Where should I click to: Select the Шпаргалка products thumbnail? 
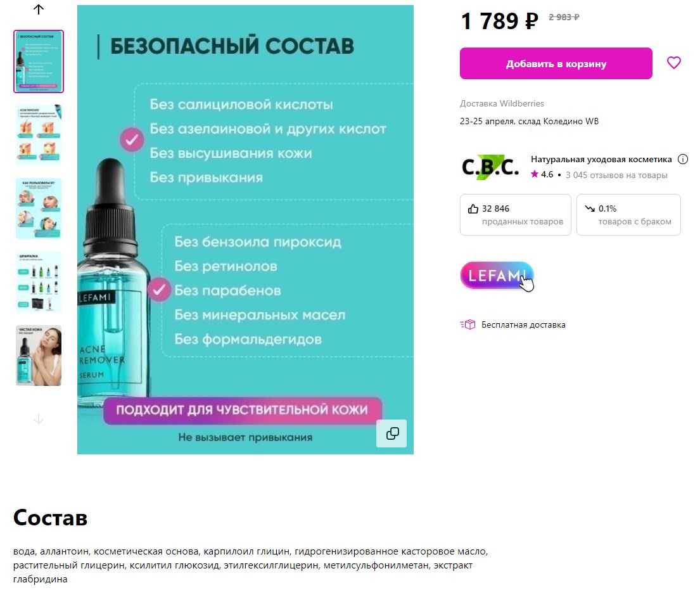(x=39, y=282)
